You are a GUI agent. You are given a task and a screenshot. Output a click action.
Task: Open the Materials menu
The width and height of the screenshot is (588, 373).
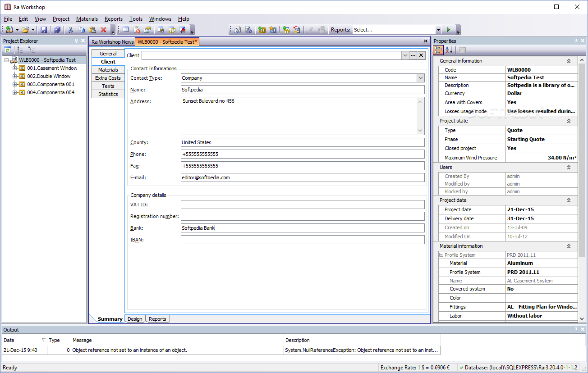click(x=87, y=19)
